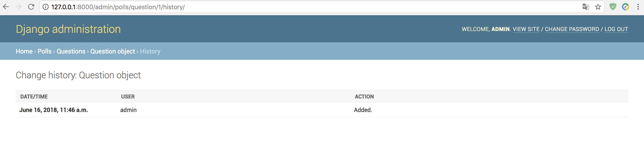Open the Google Translate icon in address bar

[585, 7]
